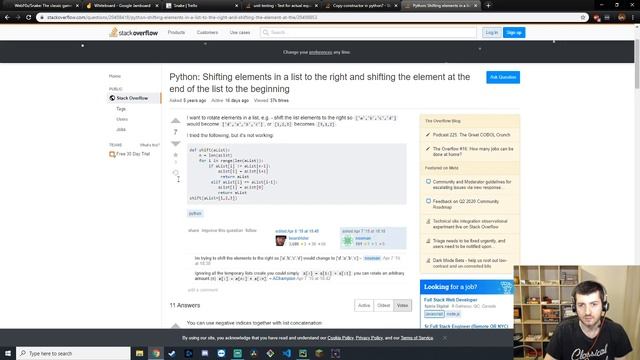Viewport: 640px width, 360px height.
Task: Go to Home in the left sidebar
Action: point(115,76)
